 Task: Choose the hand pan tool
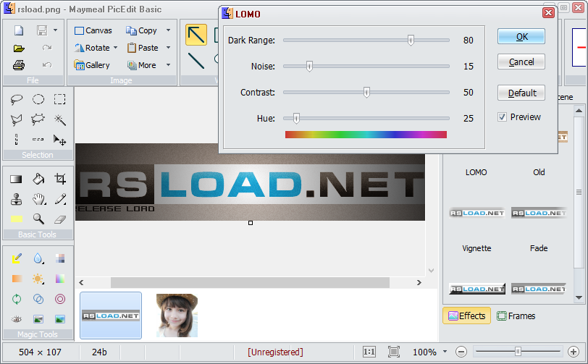click(x=38, y=199)
